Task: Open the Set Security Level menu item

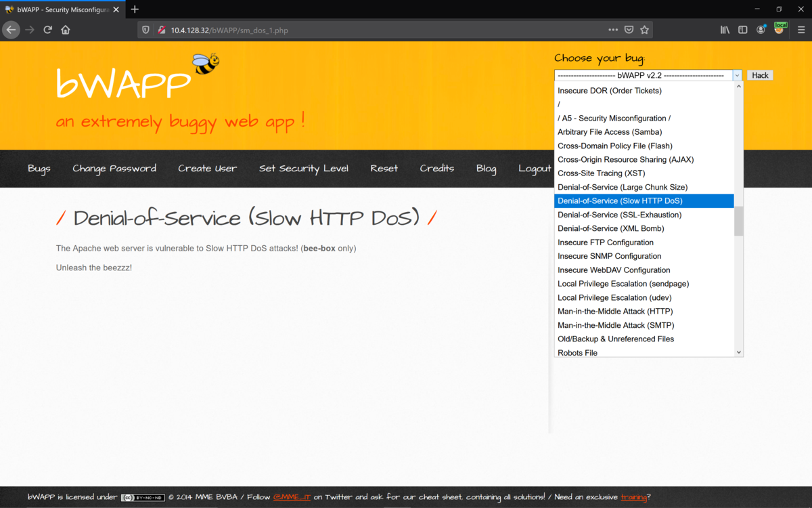Action: coord(304,169)
